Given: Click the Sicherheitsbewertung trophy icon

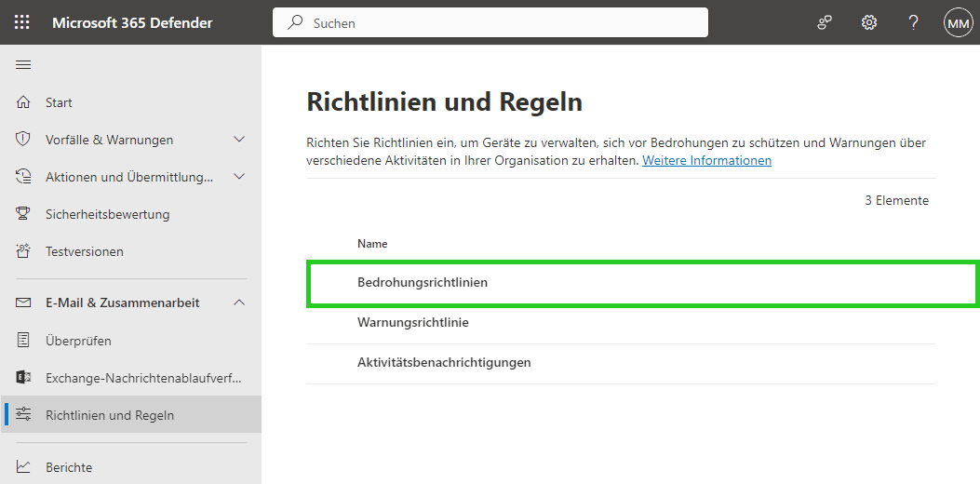Looking at the screenshot, I should click(x=23, y=214).
